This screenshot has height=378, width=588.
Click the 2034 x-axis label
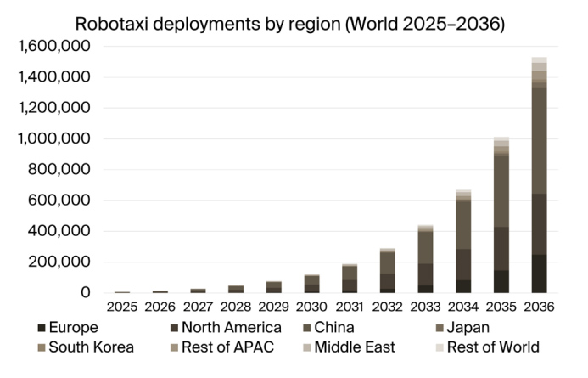click(463, 307)
